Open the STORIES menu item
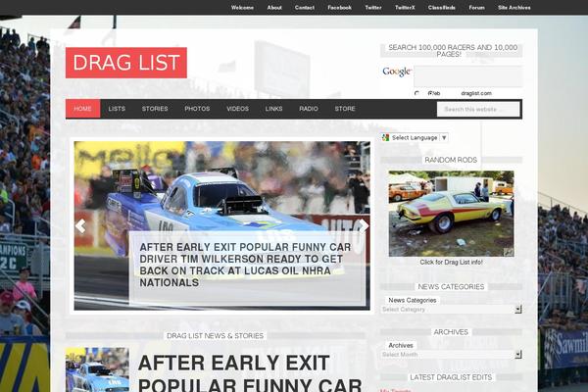The height and width of the screenshot is (392, 588). 155,109
